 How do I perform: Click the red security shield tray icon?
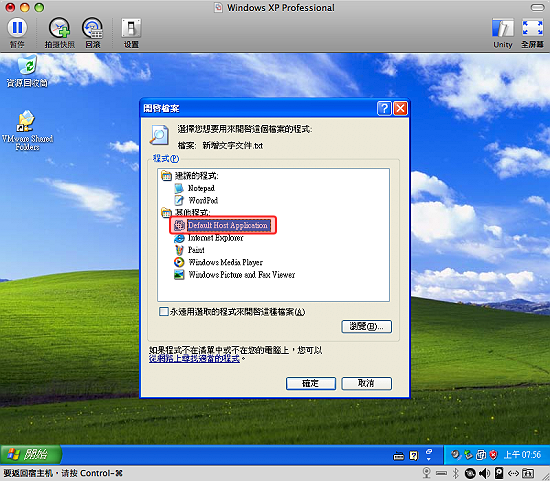point(494,455)
